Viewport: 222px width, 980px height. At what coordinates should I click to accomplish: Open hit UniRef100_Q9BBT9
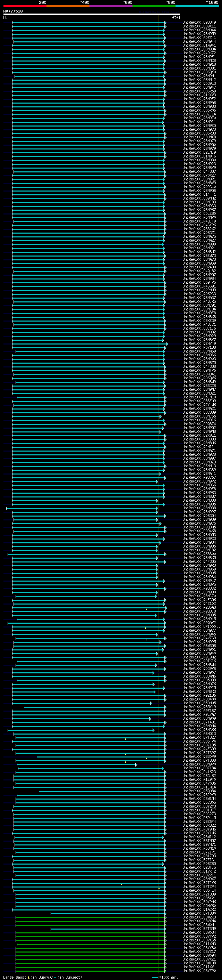tap(199, 23)
